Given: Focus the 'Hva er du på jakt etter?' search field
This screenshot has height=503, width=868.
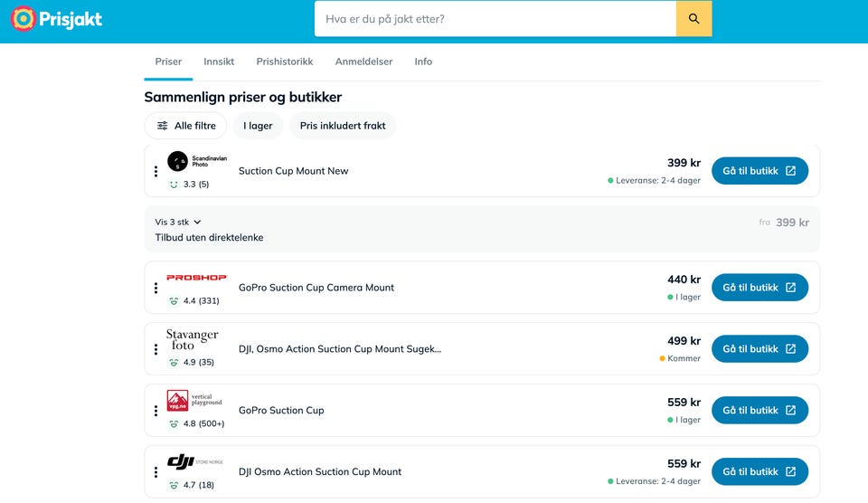Looking at the screenshot, I should pyautogui.click(x=495, y=19).
